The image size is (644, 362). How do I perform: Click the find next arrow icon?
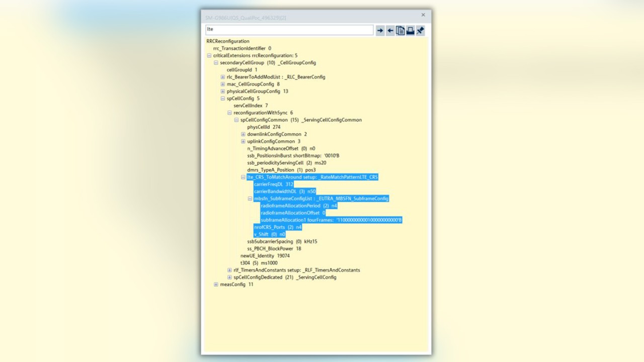coord(380,31)
